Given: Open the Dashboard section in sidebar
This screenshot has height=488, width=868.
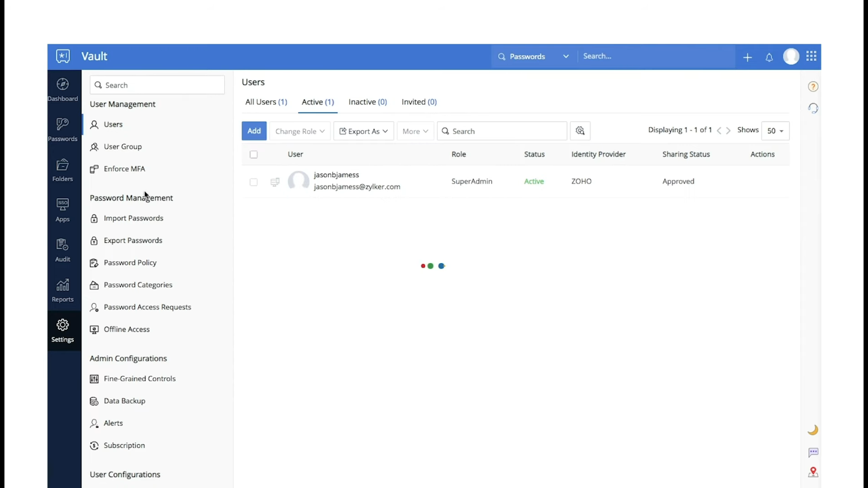Looking at the screenshot, I should [62, 90].
